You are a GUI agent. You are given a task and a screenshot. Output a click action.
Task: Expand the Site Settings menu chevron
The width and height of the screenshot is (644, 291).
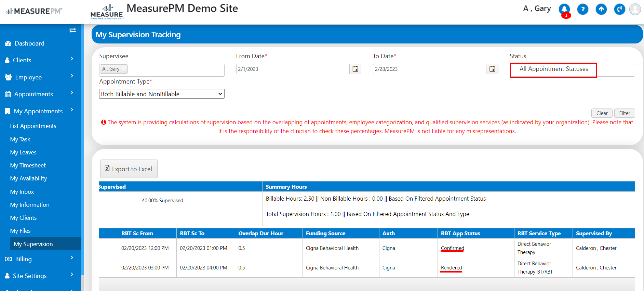pos(72,275)
